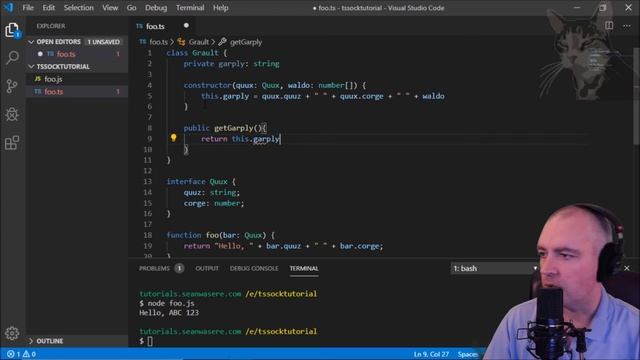Click line number 1 in the gutter
The width and height of the screenshot is (640, 360).
click(x=150, y=53)
